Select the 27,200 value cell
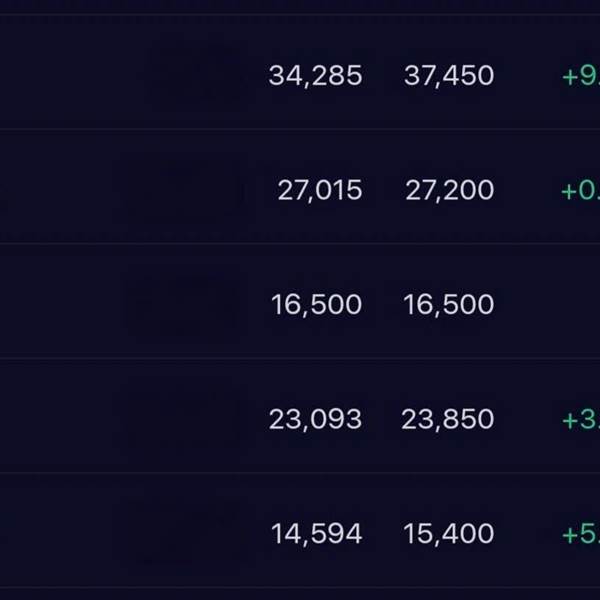600x600 pixels. coord(449,190)
